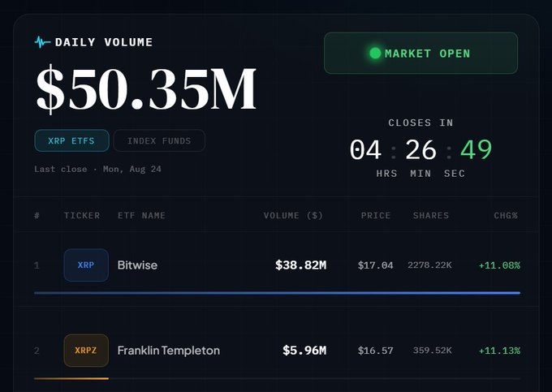Click the $17.04 price value
This screenshot has height=392, width=552.
pyautogui.click(x=375, y=265)
